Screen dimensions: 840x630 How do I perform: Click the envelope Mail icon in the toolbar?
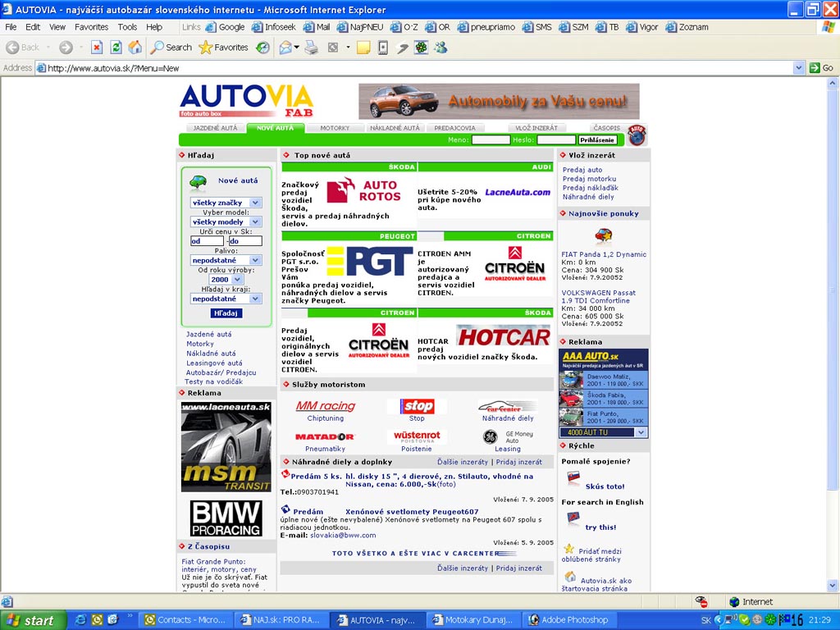285,48
